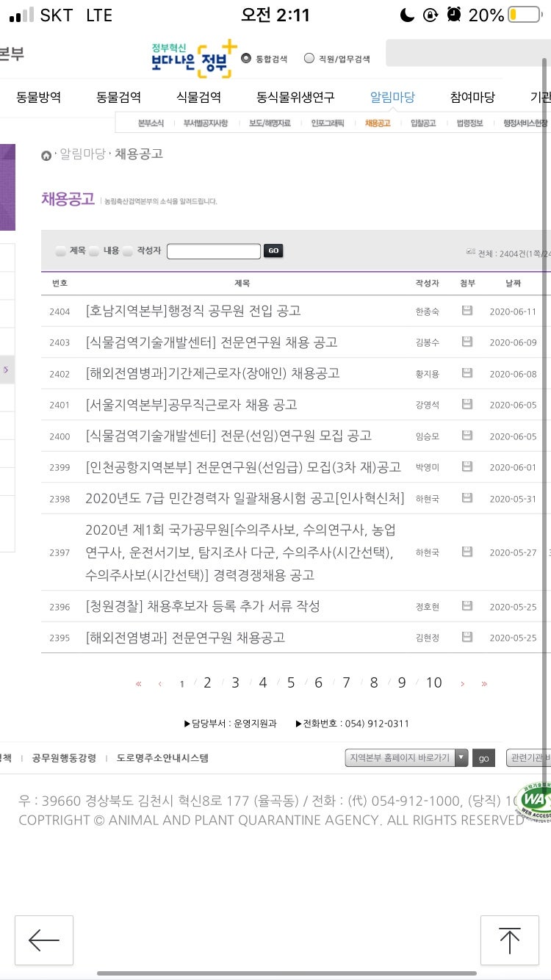Open attachment icon for post 2404
Image resolution: width=551 pixels, height=980 pixels.
point(467,311)
